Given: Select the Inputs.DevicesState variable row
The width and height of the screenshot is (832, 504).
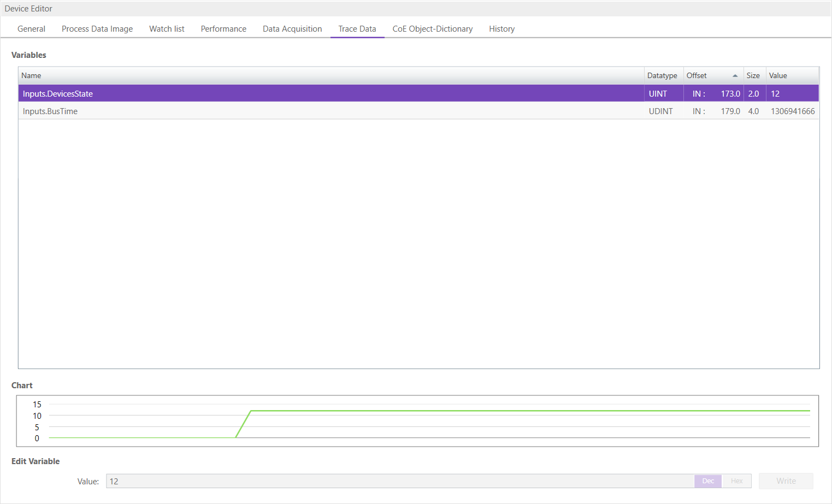Looking at the screenshot, I should coord(219,93).
